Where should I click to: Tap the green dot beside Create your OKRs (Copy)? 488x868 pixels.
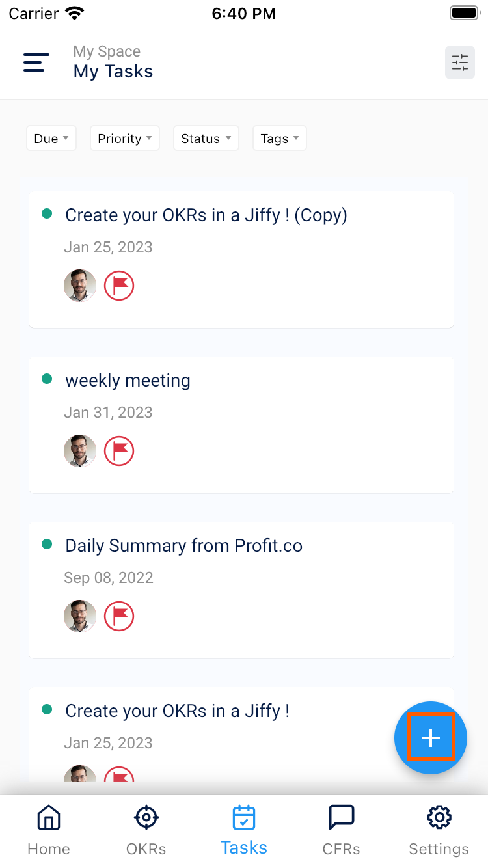[46, 213]
